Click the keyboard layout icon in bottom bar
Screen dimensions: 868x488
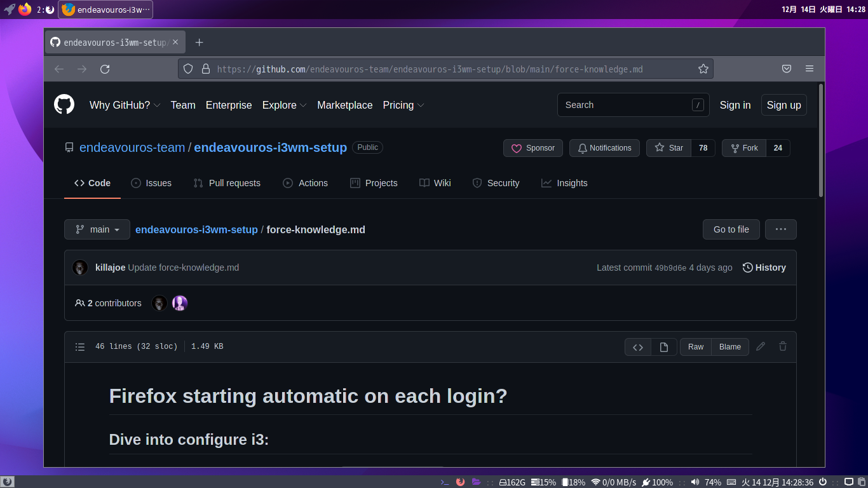(x=731, y=482)
